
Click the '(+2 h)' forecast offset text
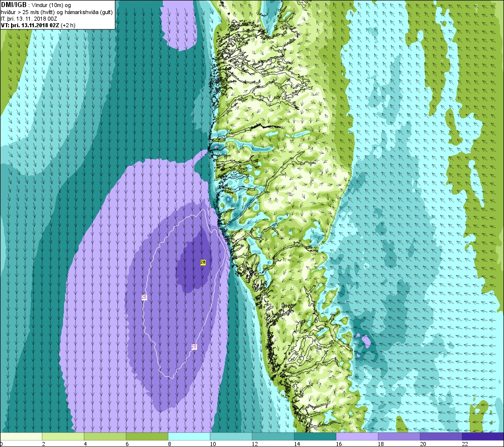68,25
